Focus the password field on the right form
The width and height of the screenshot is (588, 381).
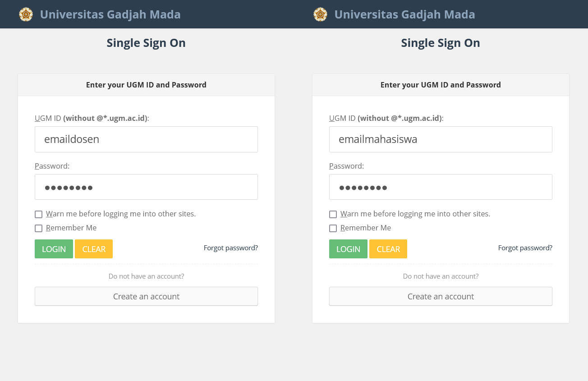click(x=441, y=187)
